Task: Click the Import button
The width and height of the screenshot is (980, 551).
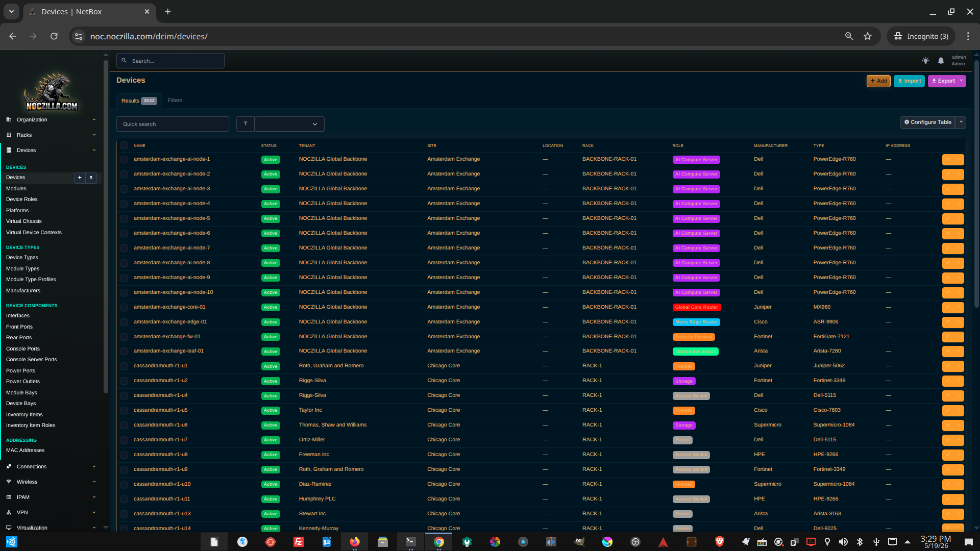Action: click(x=909, y=81)
